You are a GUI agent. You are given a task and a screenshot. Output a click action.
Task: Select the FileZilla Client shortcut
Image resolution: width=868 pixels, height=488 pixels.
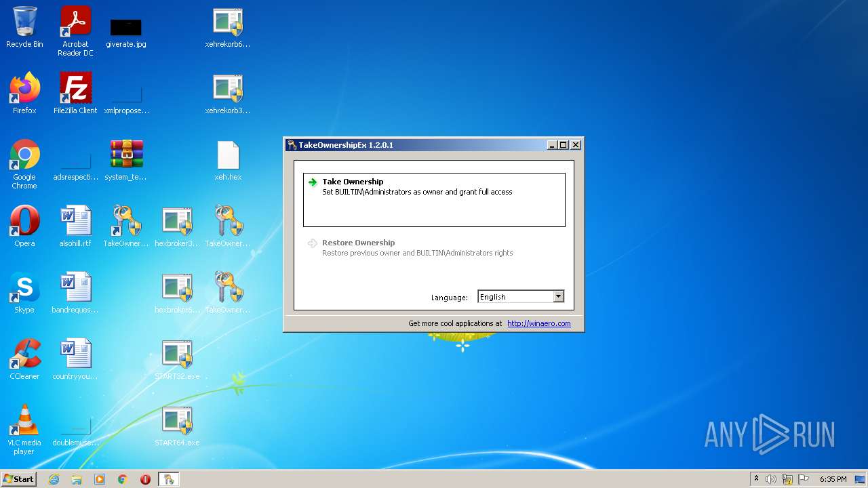pyautogui.click(x=75, y=94)
